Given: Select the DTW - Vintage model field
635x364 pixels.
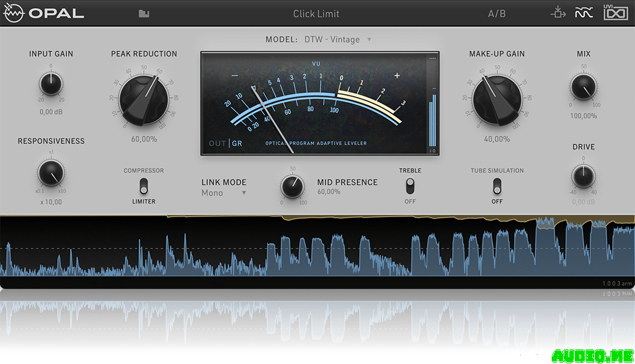Looking at the screenshot, I should 332,40.
